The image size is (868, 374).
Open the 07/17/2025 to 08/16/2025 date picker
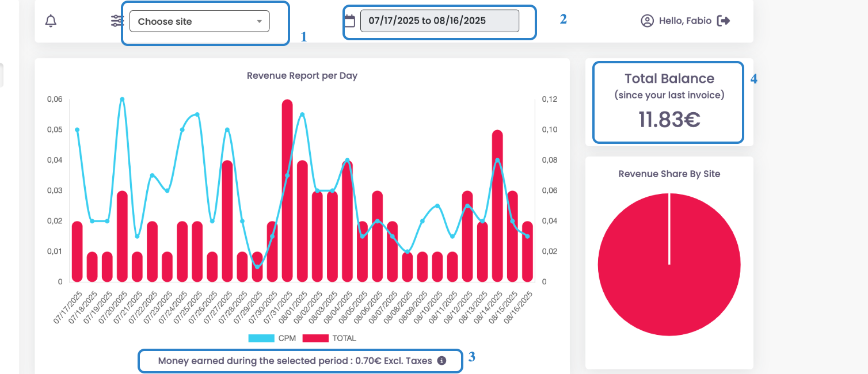pos(439,21)
